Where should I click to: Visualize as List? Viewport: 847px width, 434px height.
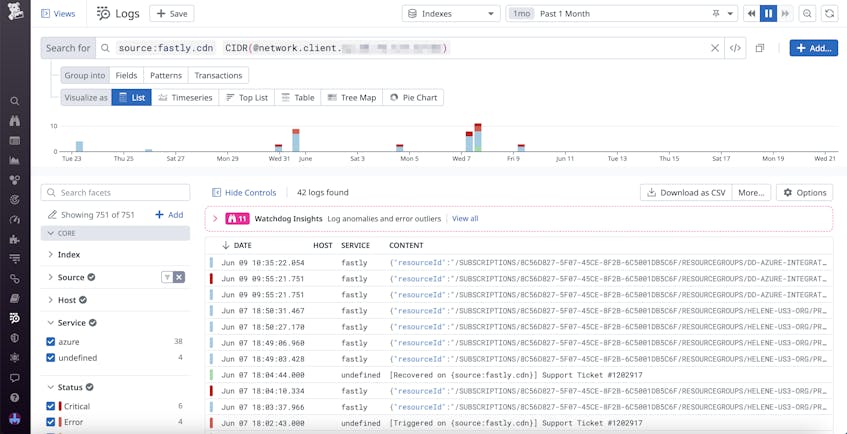tap(132, 98)
